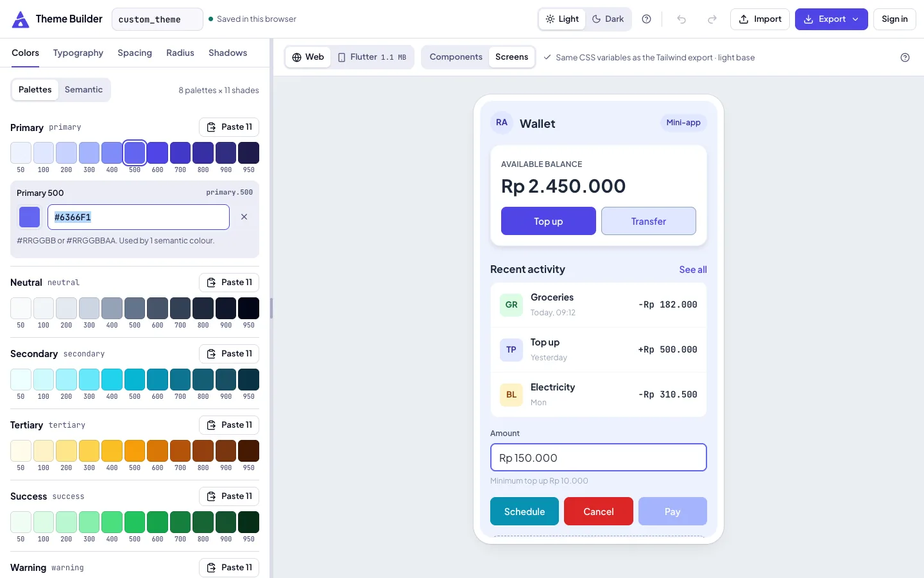Click the GR Groceries avatar icon
The width and height of the screenshot is (924, 578).
point(511,305)
